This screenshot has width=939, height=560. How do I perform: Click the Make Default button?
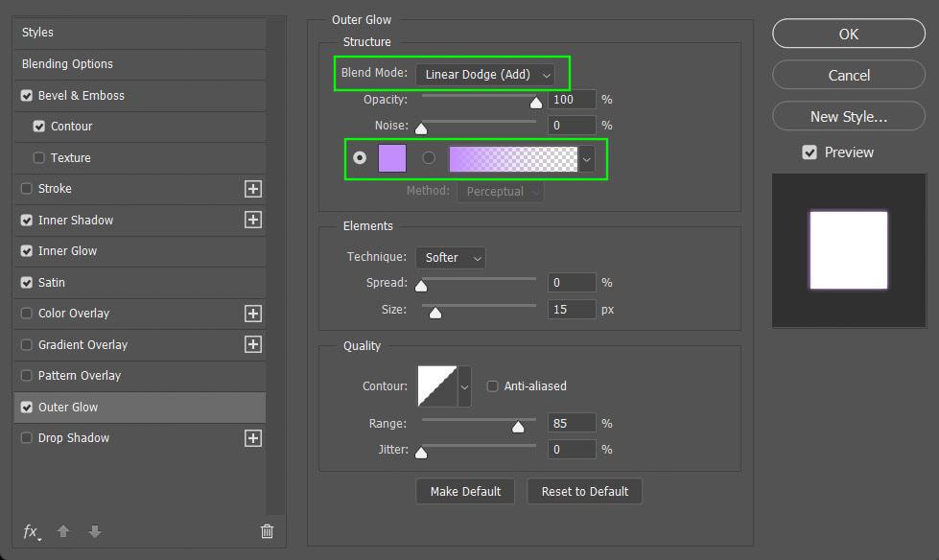(465, 491)
